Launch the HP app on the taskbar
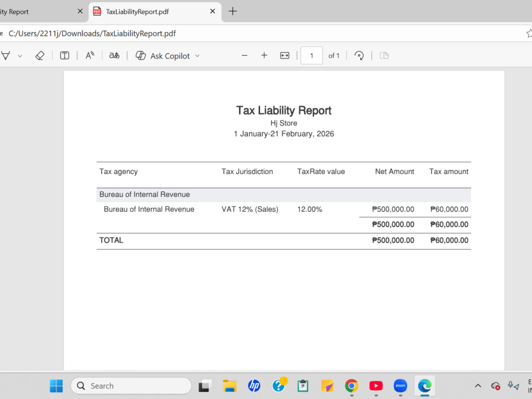The image size is (532, 399). point(254,386)
